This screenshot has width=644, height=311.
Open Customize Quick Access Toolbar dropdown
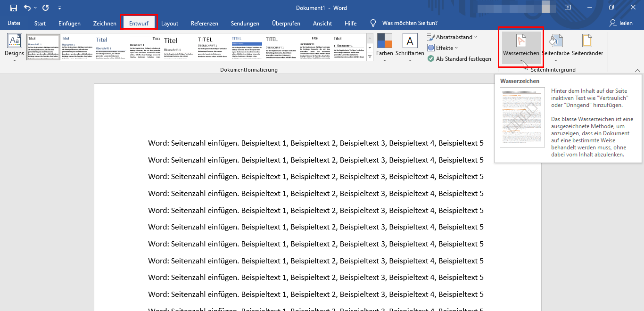coord(59,8)
